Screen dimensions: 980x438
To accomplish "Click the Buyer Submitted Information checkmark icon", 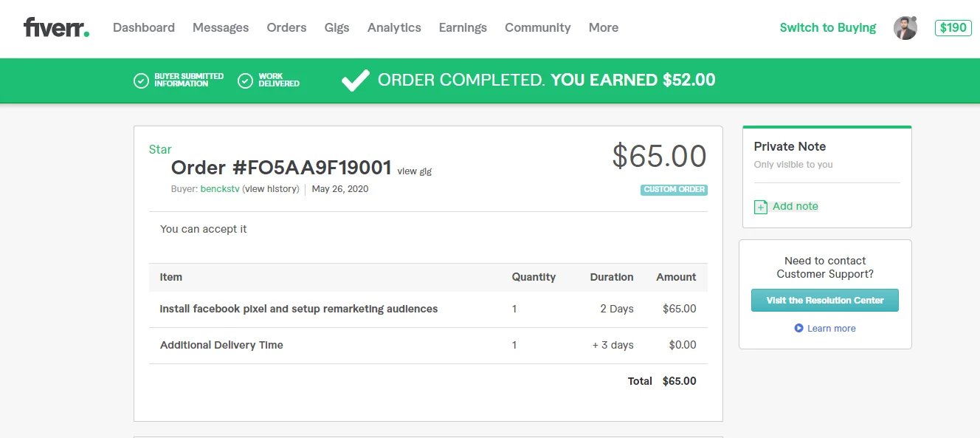I will (141, 81).
